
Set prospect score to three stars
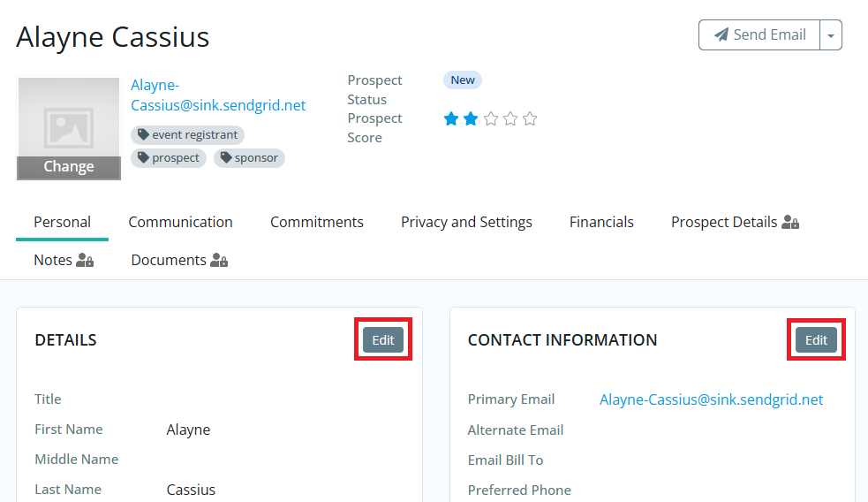tap(491, 119)
